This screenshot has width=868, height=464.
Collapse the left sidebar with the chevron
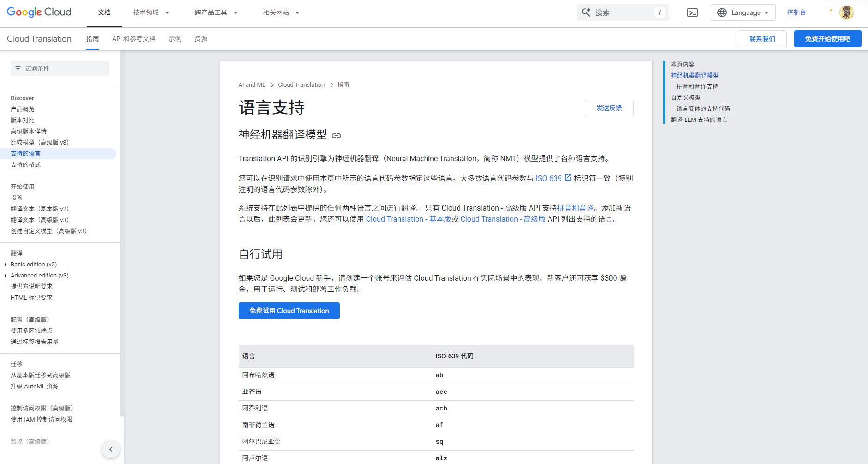110,449
